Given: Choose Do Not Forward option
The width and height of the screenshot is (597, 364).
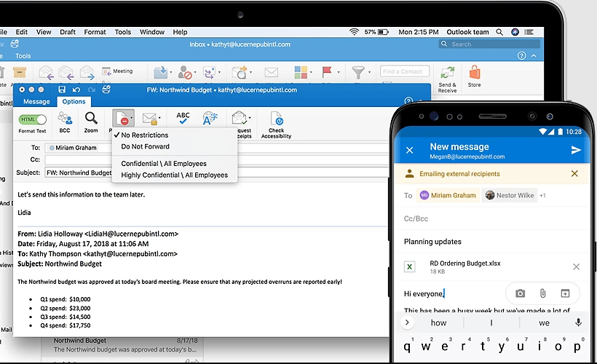Looking at the screenshot, I should (x=145, y=146).
